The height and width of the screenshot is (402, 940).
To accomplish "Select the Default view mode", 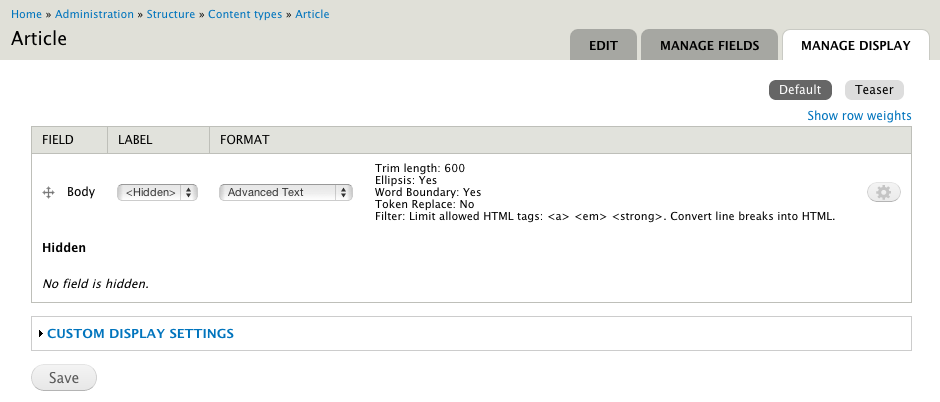I will coord(800,90).
